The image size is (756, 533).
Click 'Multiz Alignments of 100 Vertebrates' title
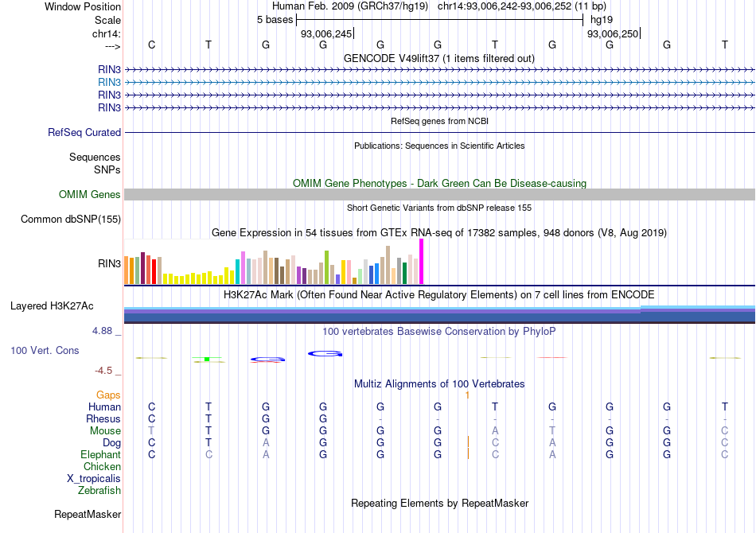439,383
